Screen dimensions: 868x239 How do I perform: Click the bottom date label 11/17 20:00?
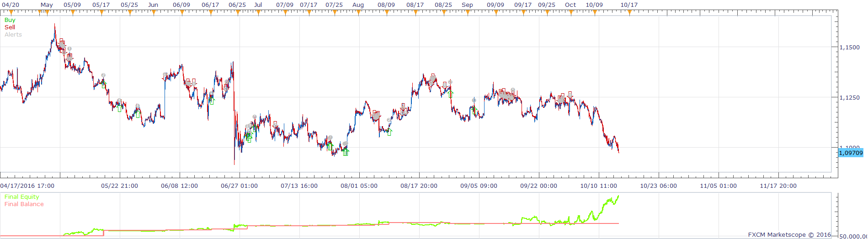pos(778,186)
